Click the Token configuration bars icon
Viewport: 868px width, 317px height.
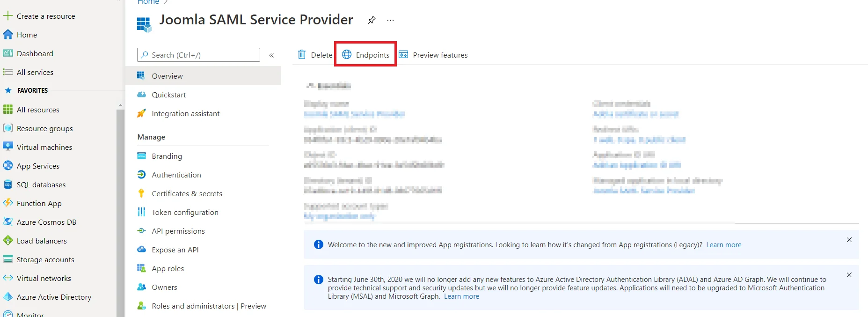(141, 212)
